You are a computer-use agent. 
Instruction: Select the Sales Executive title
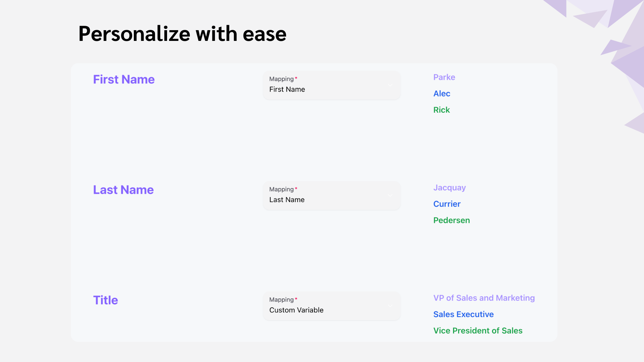pos(463,314)
